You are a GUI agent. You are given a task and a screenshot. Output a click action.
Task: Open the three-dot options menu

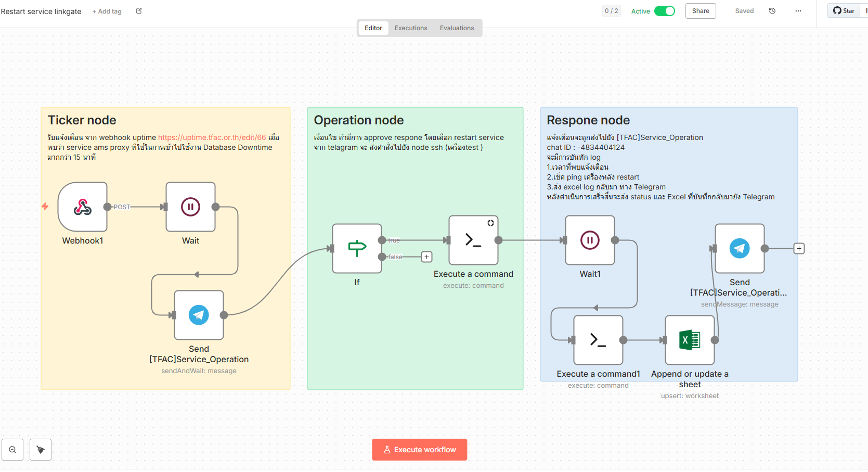[x=798, y=11]
